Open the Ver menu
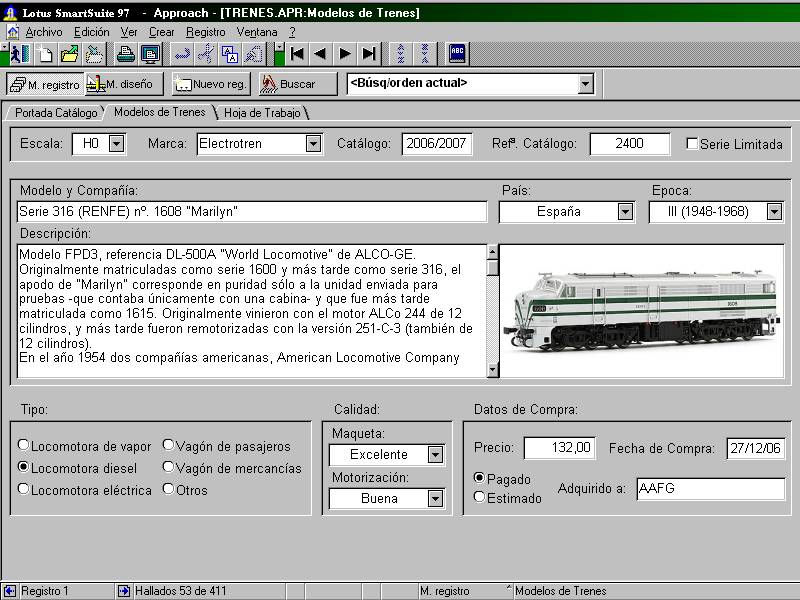This screenshot has width=800, height=600. pos(129,32)
